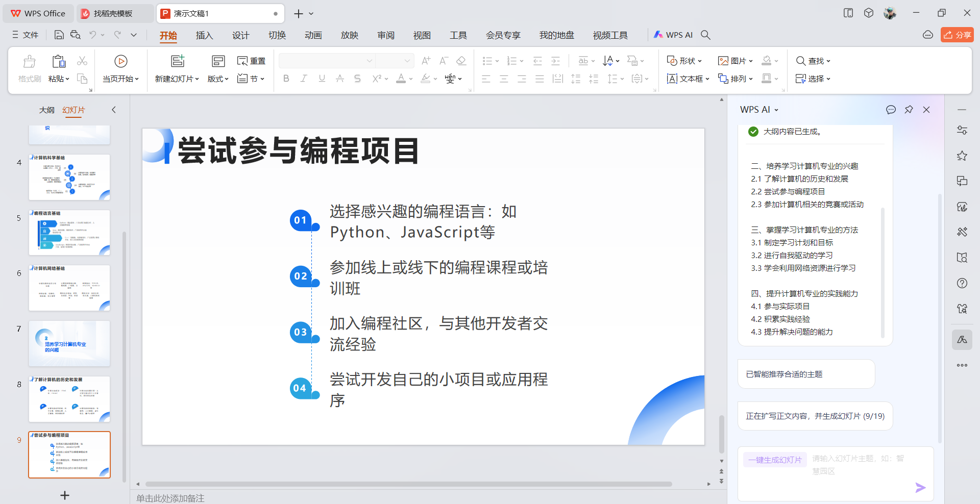Switch to 找稻壳模板 document tab

115,14
